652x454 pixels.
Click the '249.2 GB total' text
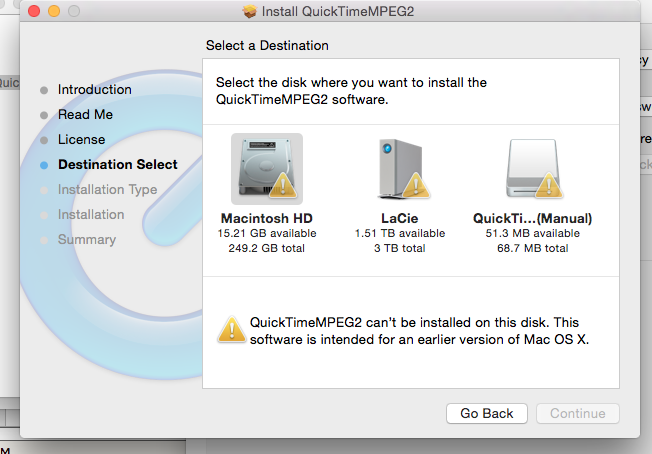[267, 248]
